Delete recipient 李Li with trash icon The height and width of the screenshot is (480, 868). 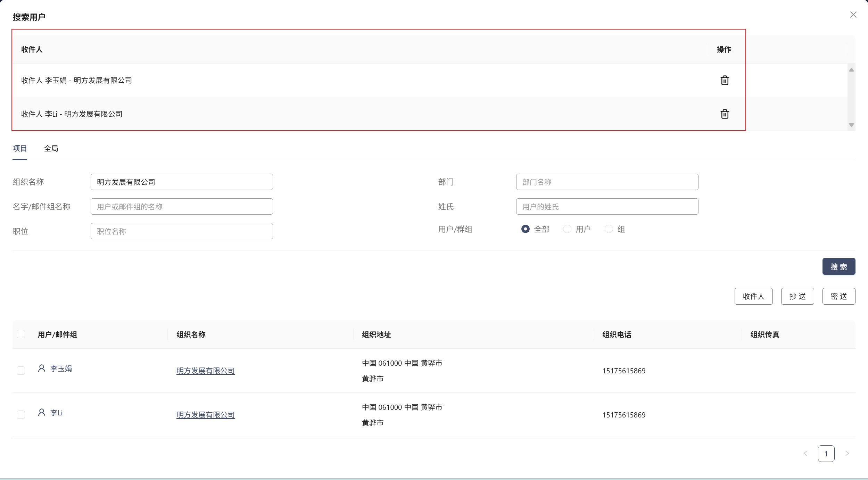tap(725, 114)
